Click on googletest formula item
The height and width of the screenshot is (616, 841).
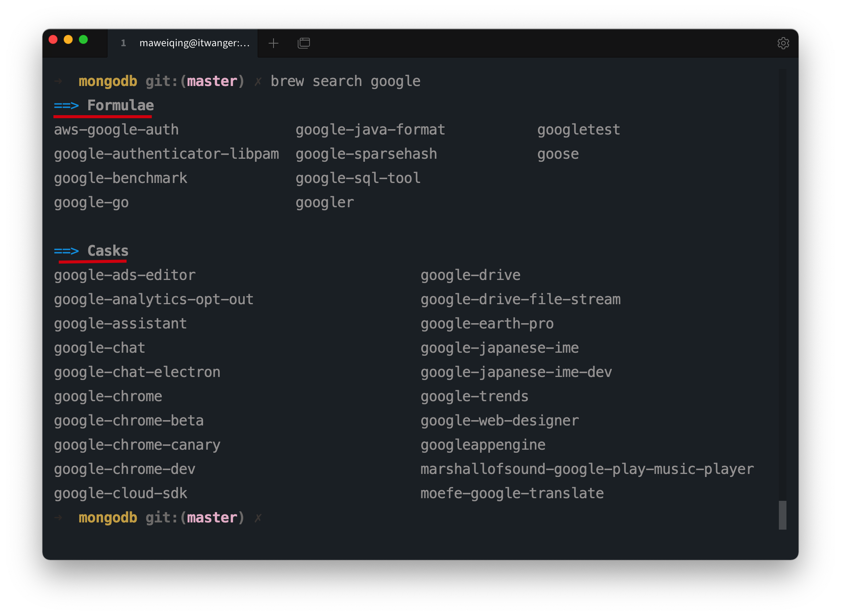(578, 129)
